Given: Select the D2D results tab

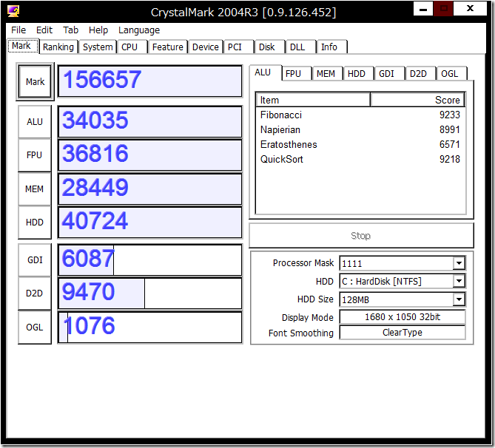Looking at the screenshot, I should pyautogui.click(x=420, y=74).
